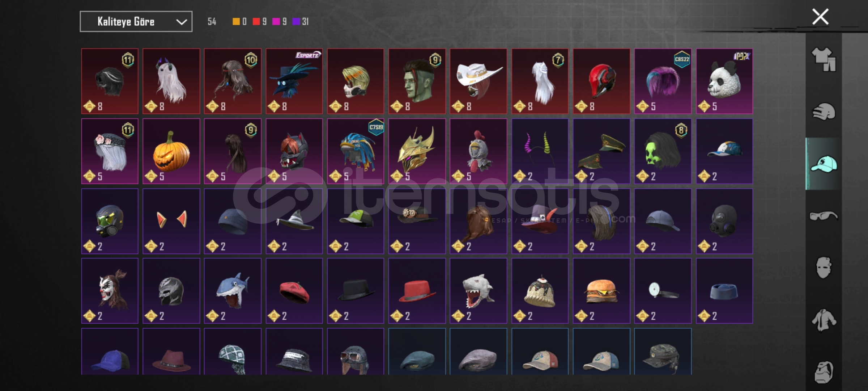This screenshot has height=391, width=868.
Task: Click the dropdown chevron arrow
Action: click(181, 22)
